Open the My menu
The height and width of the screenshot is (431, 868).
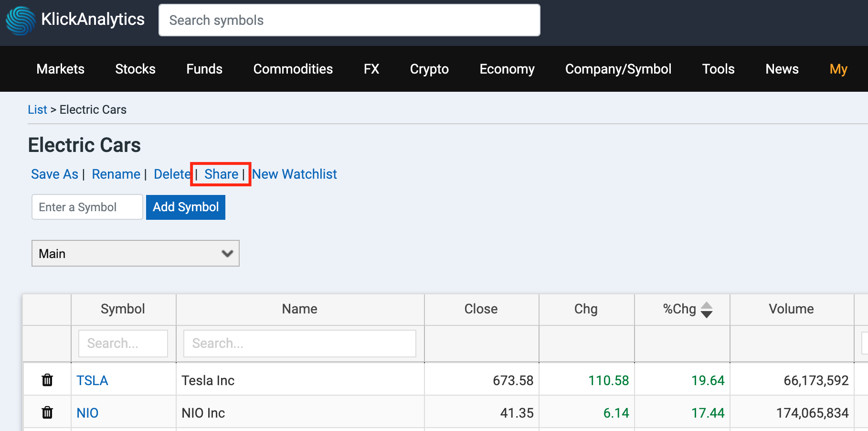pyautogui.click(x=838, y=69)
